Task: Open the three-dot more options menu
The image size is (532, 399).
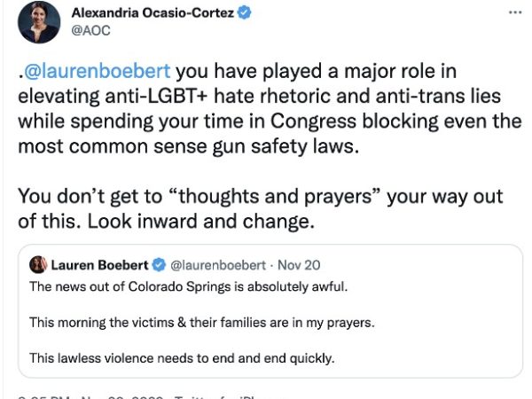Action: (515, 12)
